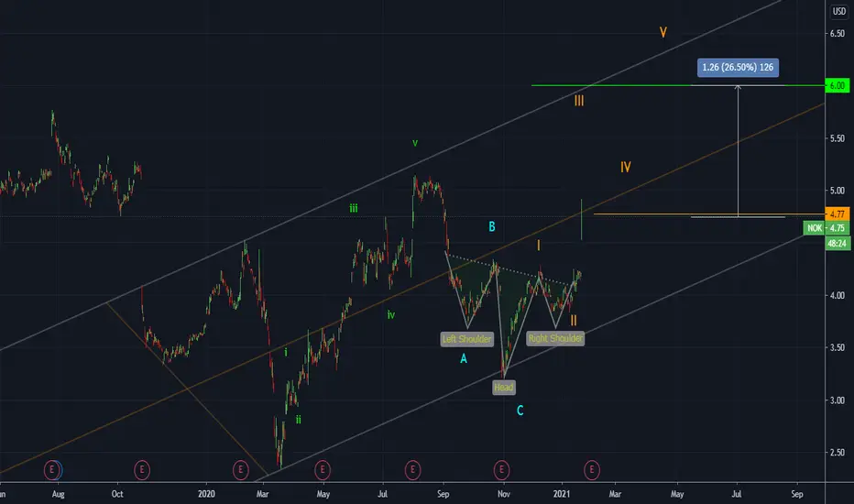Image resolution: width=854 pixels, height=504 pixels.
Task: Click the earnings E marker above May 2020
Action: pos(323,470)
